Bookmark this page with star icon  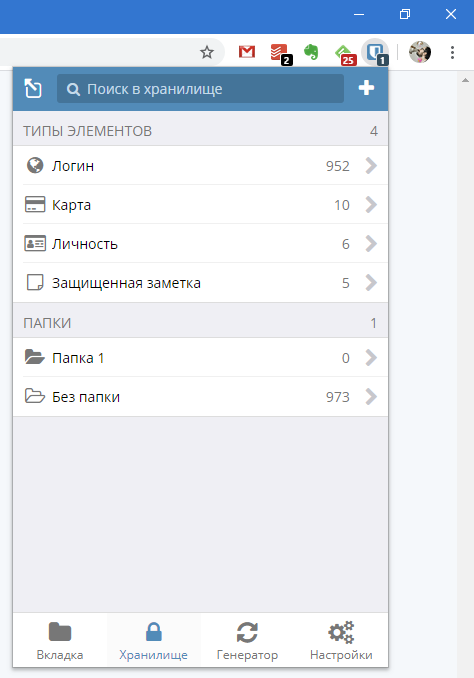[207, 52]
